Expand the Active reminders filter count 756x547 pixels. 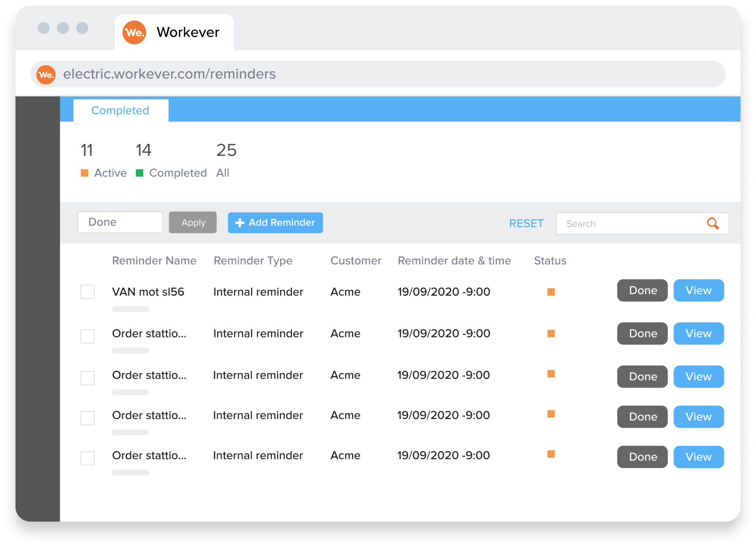(x=87, y=150)
